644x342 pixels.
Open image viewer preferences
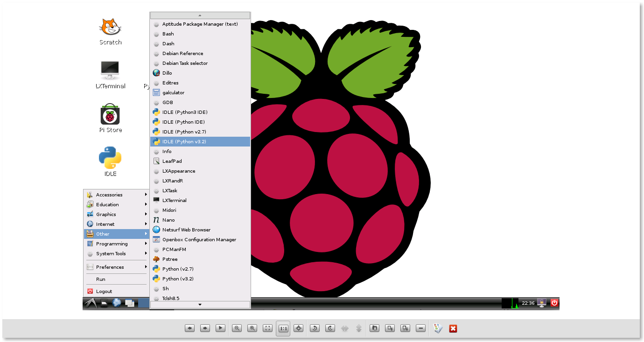point(437,328)
